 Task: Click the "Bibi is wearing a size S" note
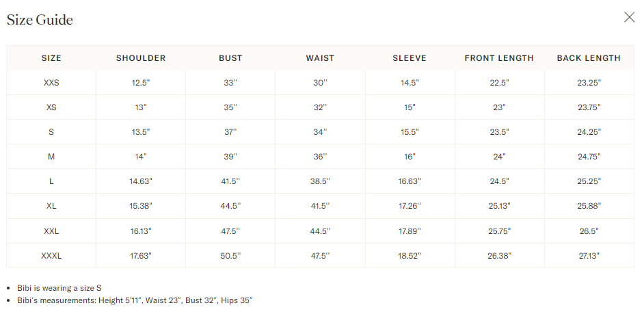pos(59,288)
